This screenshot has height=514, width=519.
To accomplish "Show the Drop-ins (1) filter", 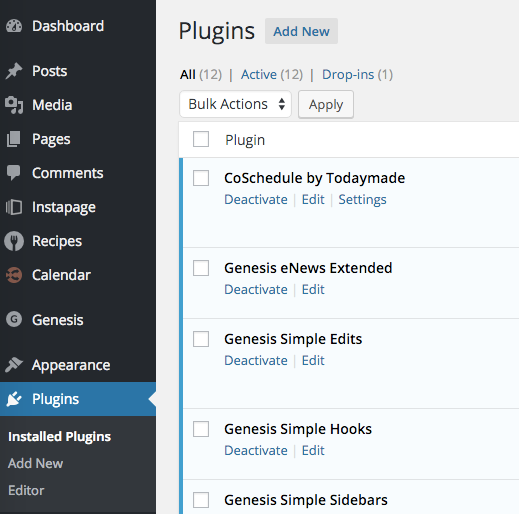I will 357,74.
